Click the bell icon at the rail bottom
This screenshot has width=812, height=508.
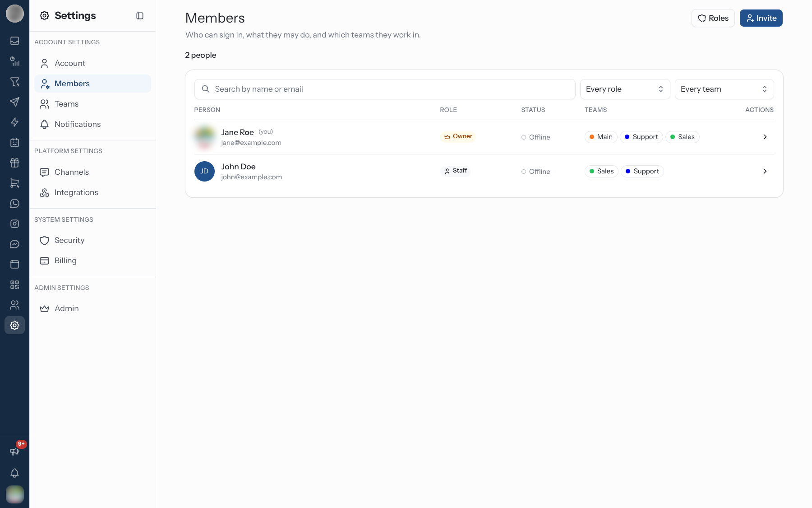click(x=14, y=473)
